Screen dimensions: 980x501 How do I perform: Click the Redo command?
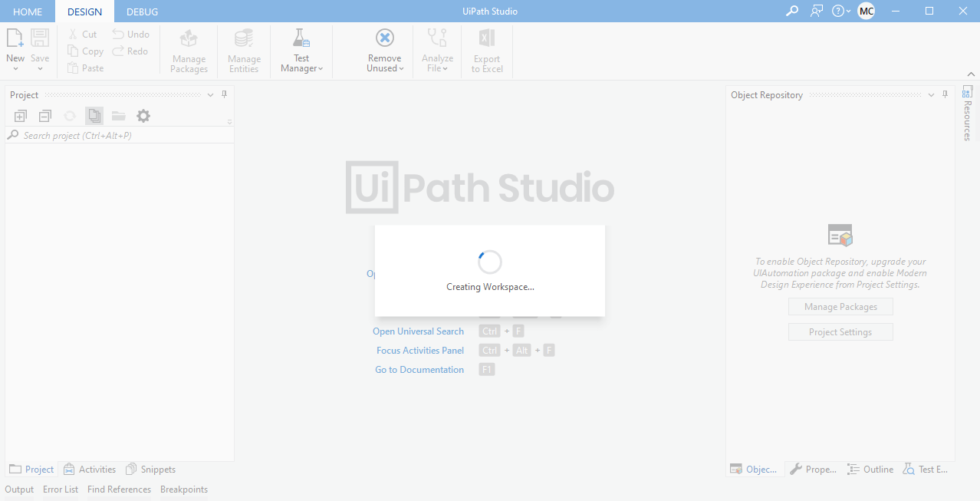(x=130, y=51)
